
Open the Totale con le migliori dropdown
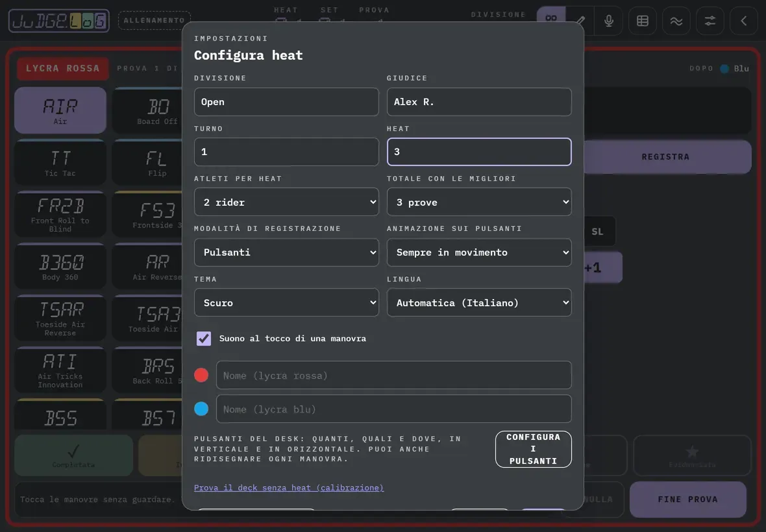coord(479,202)
